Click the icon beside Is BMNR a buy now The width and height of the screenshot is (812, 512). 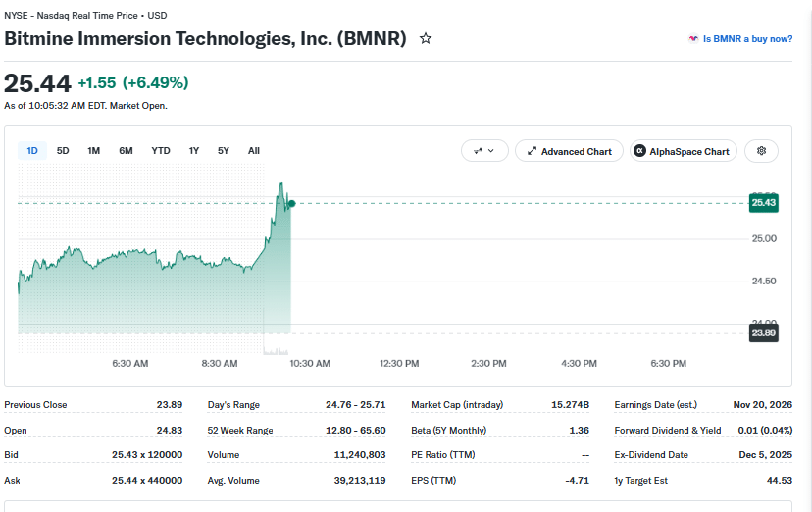[693, 39]
